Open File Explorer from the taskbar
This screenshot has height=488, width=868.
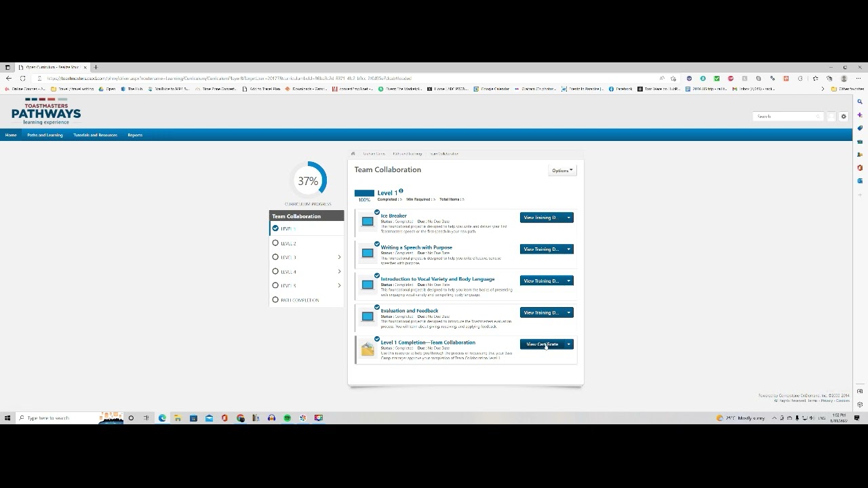[178, 418]
